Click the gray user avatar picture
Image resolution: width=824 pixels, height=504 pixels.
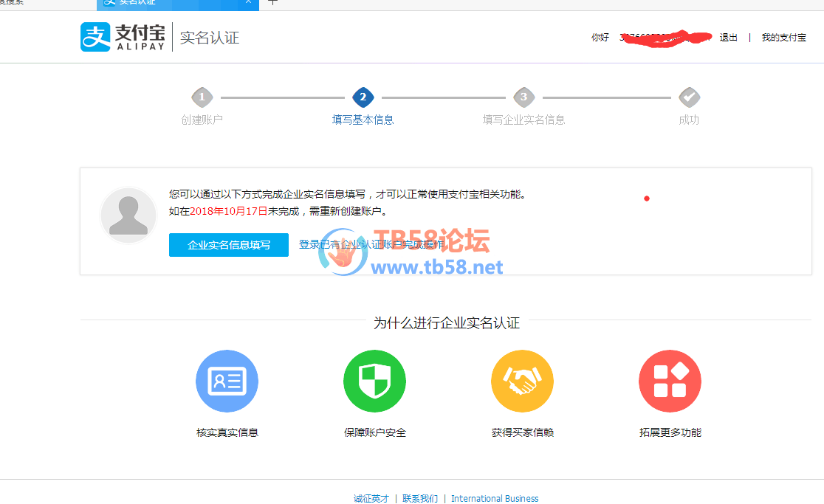point(128,215)
